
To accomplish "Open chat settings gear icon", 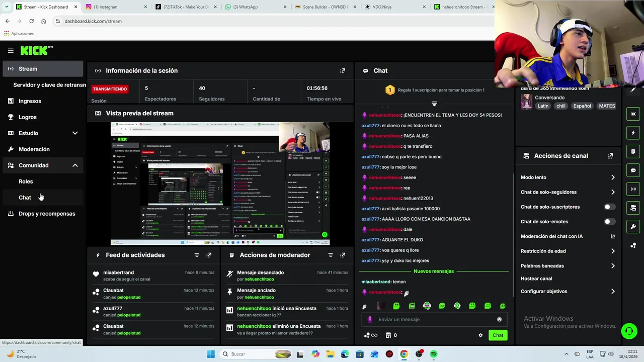I will click(x=480, y=335).
